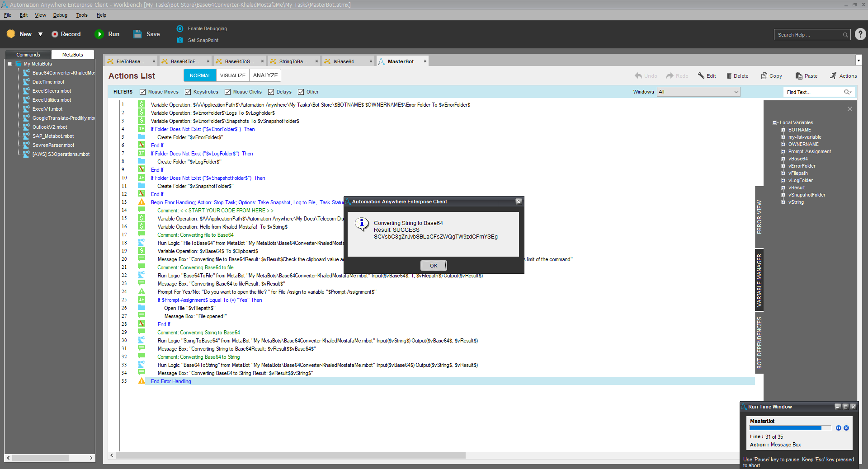The width and height of the screenshot is (868, 469).
Task: Pause MasterBot in Run Time Window
Action: click(x=839, y=428)
